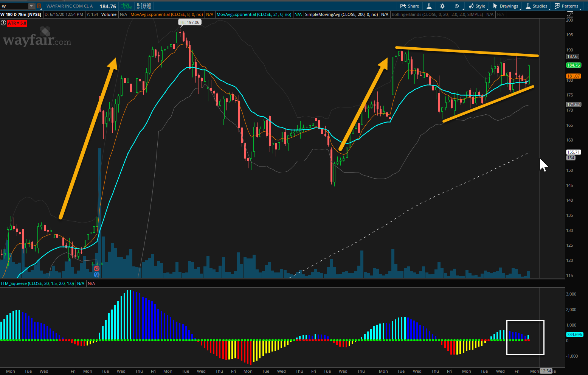This screenshot has height=375, width=588.
Task: Click the blue lightbulb event icon
Action: (x=96, y=275)
